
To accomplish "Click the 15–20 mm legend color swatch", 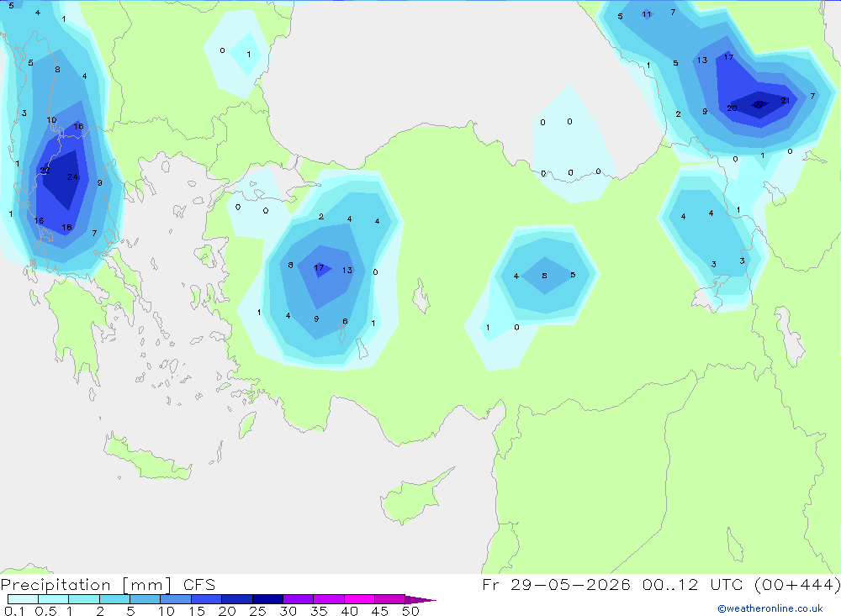I will point(206,599).
